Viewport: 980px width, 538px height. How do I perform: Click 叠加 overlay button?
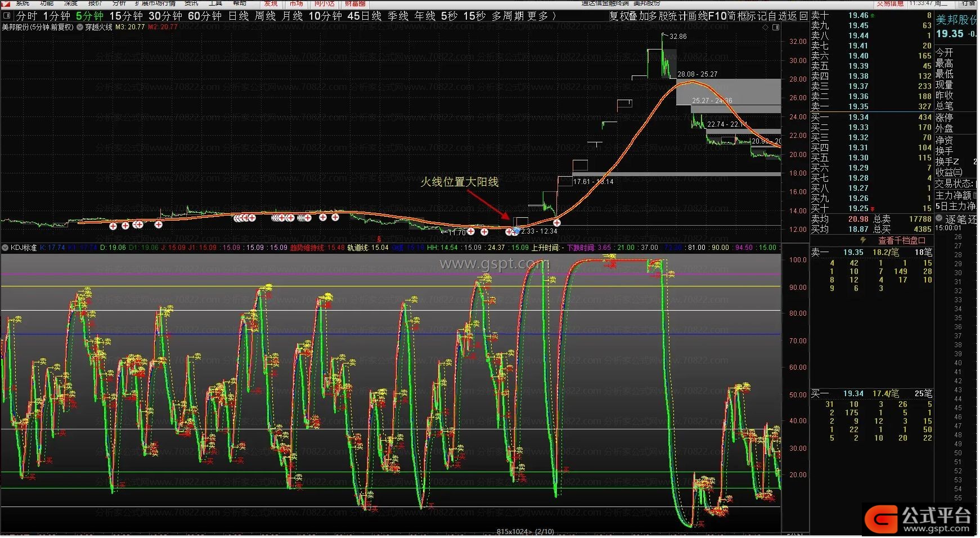click(638, 16)
